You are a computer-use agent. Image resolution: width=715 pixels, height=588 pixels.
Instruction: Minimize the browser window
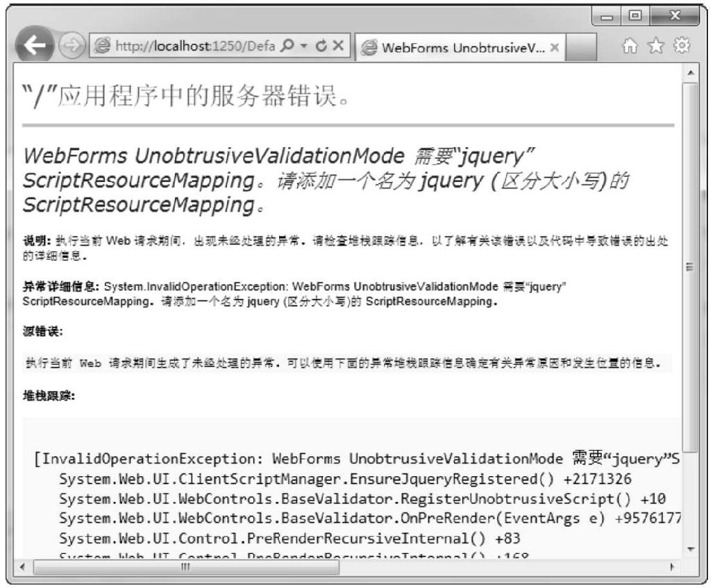(607, 17)
